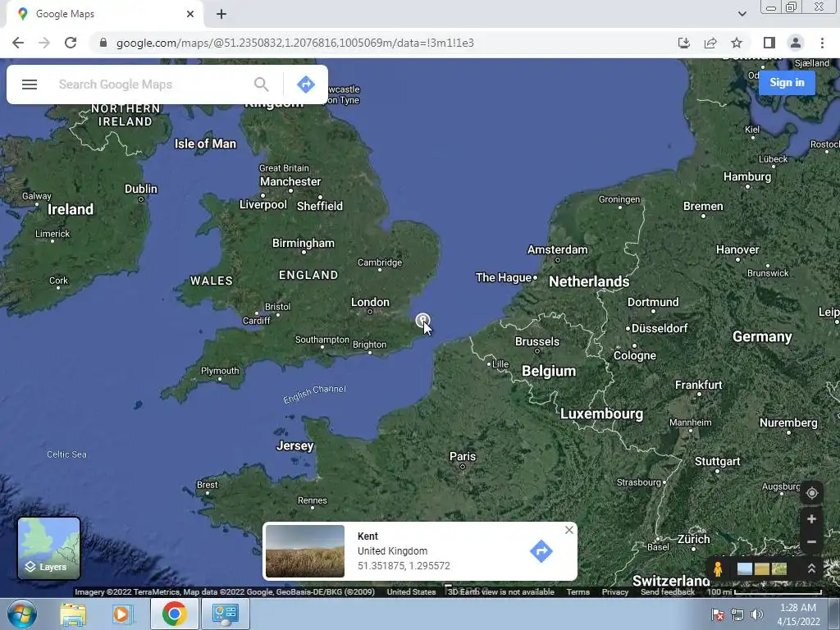The height and width of the screenshot is (630, 840).
Task: Share this page from the toolbar
Action: (x=710, y=43)
